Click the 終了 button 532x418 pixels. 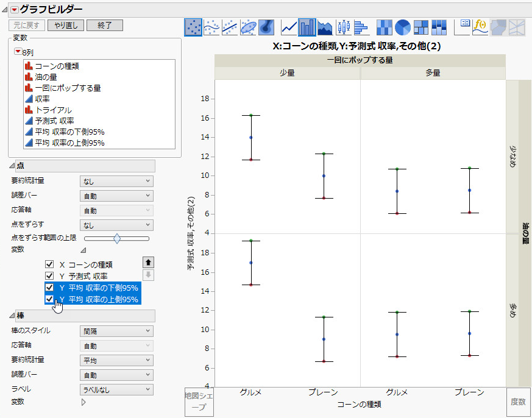pyautogui.click(x=105, y=25)
